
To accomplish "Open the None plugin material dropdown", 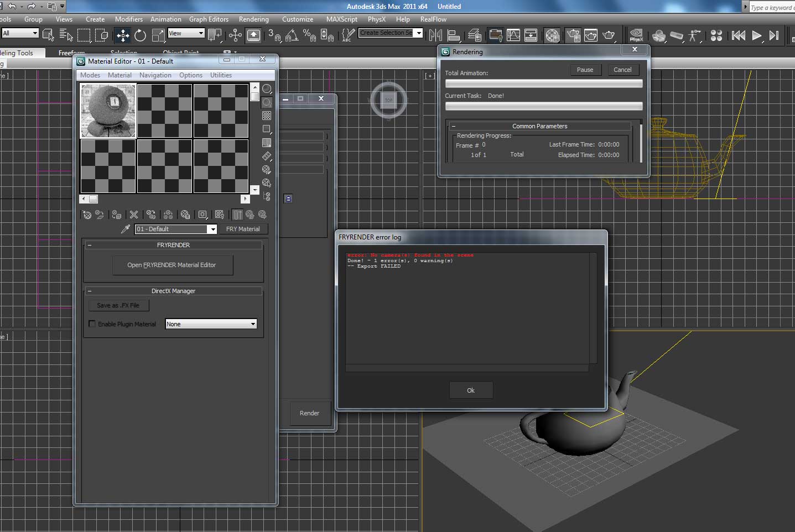I will tap(211, 324).
